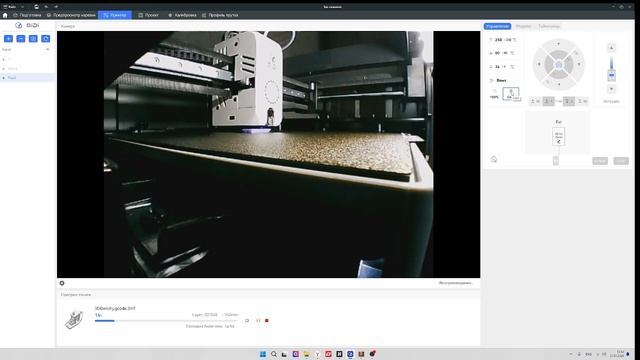Click the save icon in title bar

click(36, 7)
